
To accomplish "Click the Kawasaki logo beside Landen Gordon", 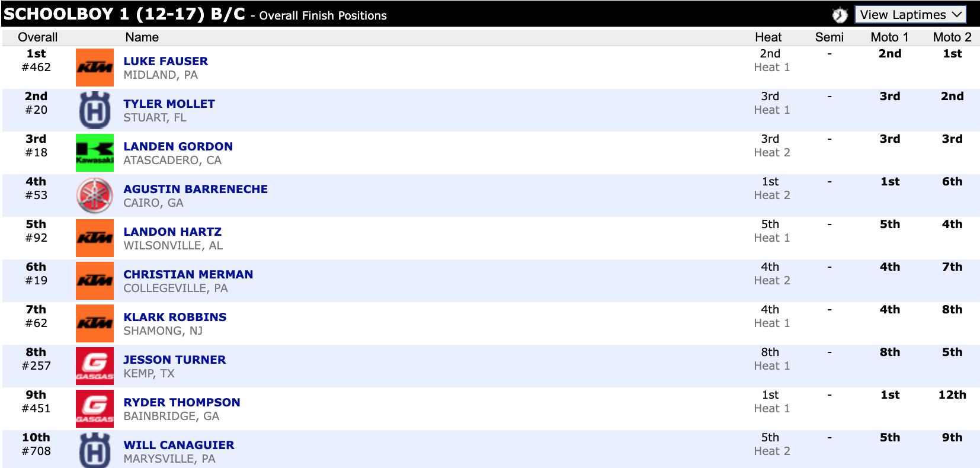I will coord(95,153).
